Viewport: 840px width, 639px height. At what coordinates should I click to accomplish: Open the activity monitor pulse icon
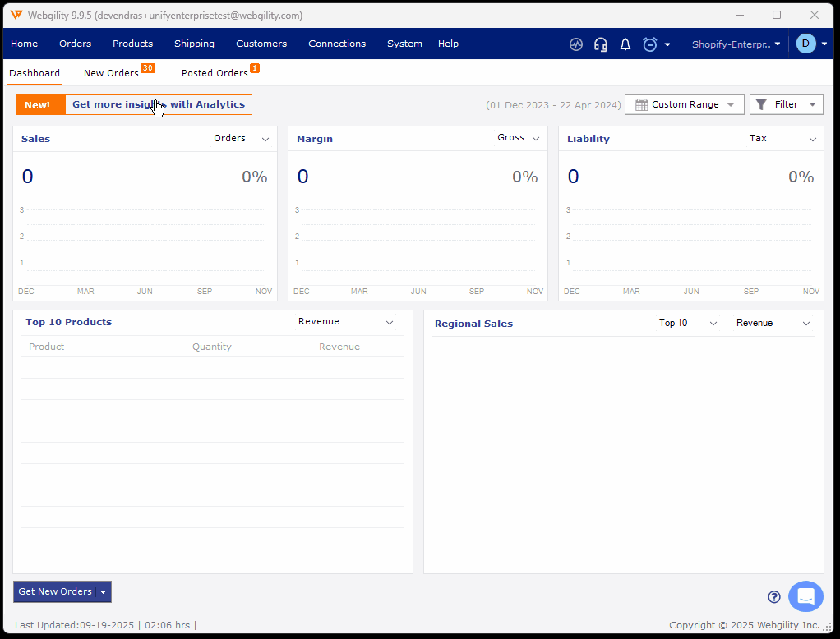click(x=576, y=44)
